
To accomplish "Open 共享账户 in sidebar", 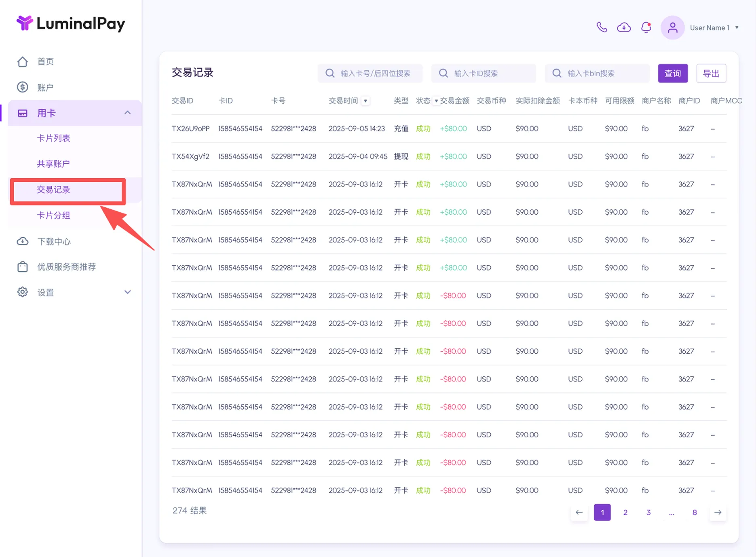I will (x=53, y=164).
